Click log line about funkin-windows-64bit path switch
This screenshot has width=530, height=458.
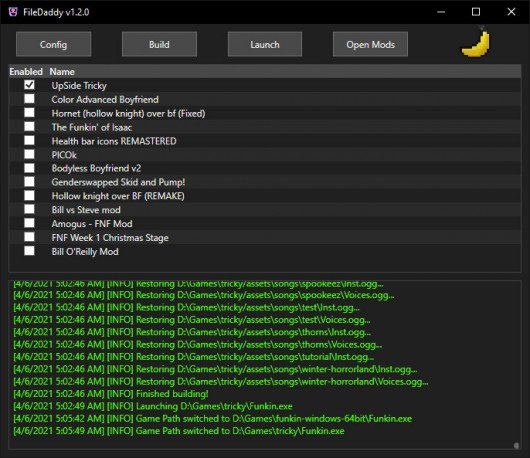(x=213, y=419)
